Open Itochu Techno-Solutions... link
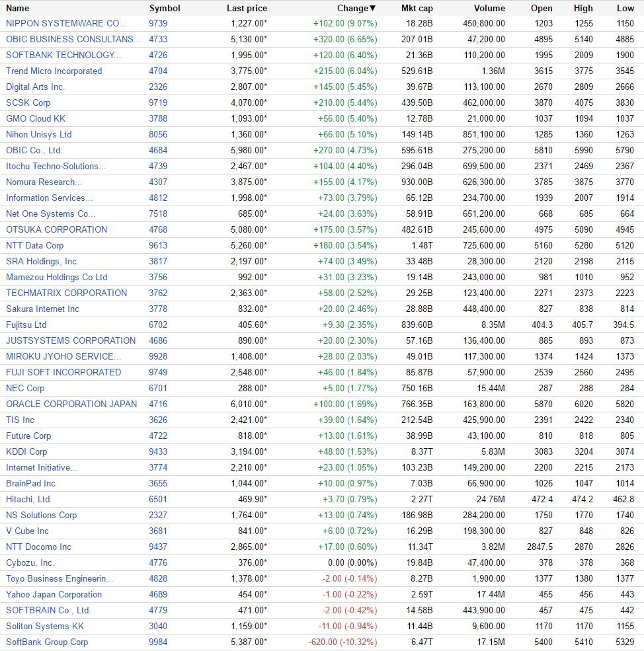 click(x=56, y=166)
